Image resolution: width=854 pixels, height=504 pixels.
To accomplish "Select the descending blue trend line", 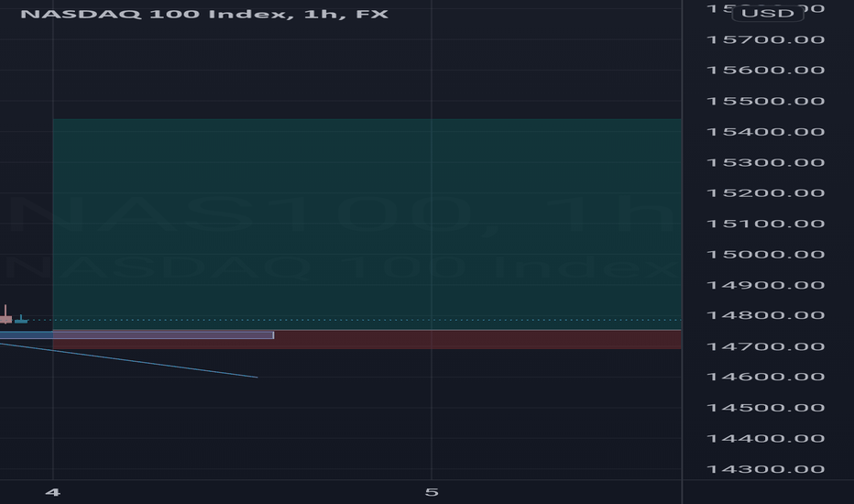I will point(128,359).
